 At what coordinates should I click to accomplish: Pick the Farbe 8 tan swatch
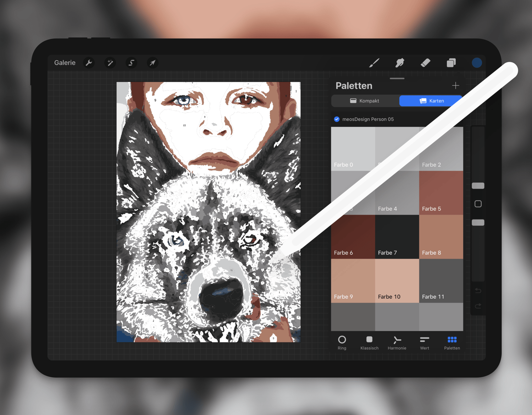[441, 237]
